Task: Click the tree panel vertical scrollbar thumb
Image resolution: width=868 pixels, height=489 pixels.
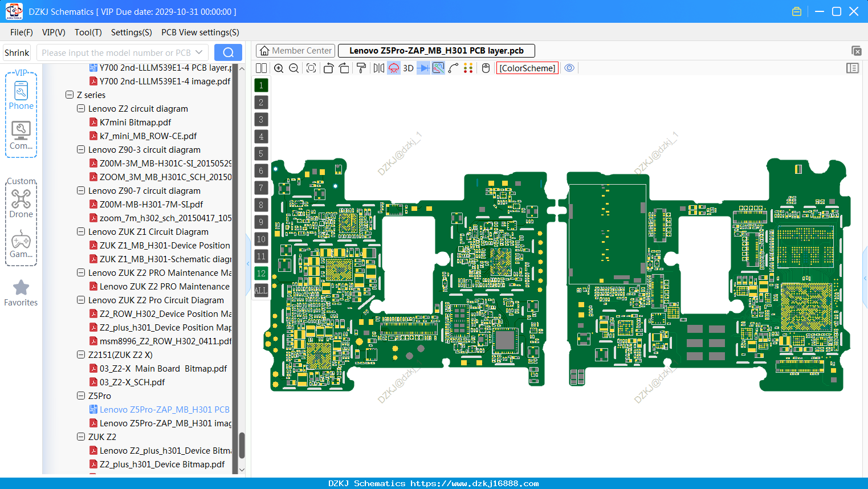Action: click(242, 445)
